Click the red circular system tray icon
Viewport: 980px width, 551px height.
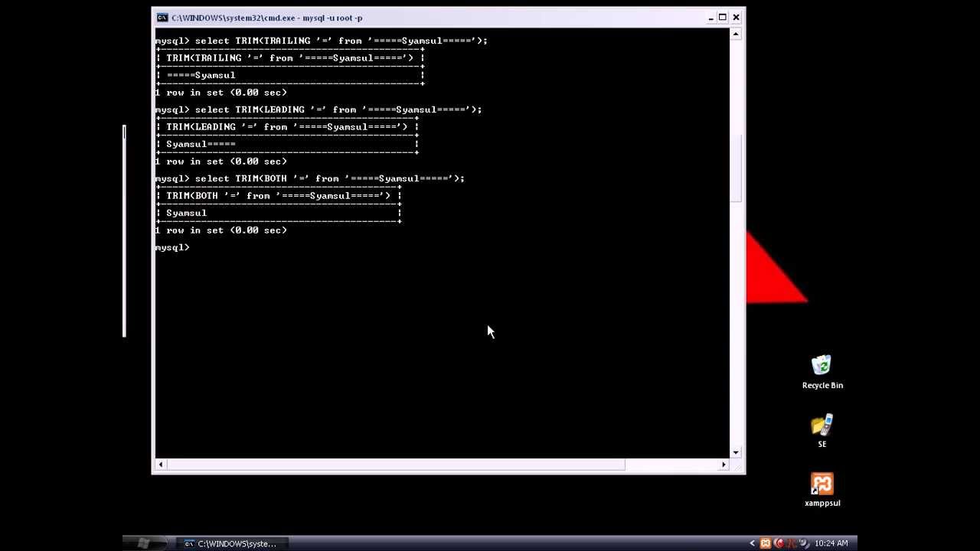point(779,543)
